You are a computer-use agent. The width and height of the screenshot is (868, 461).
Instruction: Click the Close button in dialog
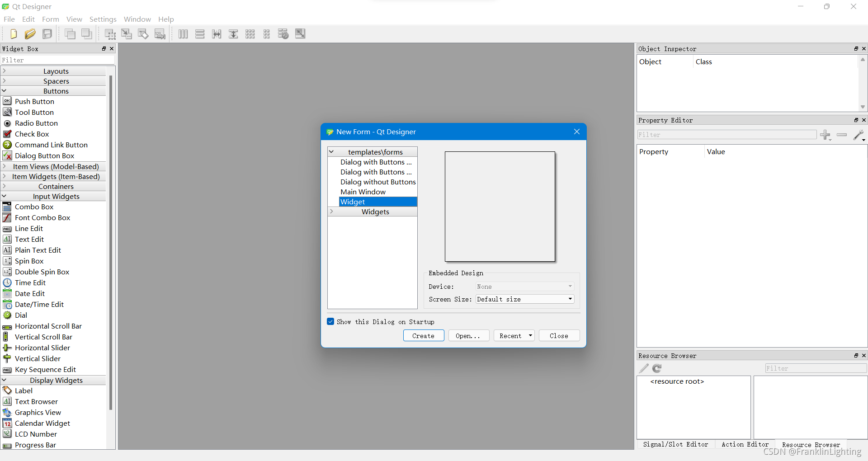pyautogui.click(x=559, y=336)
